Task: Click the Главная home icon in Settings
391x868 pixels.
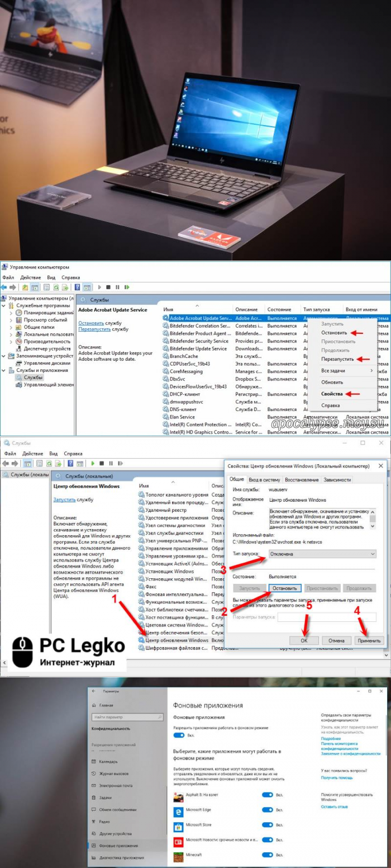Action: (x=94, y=706)
